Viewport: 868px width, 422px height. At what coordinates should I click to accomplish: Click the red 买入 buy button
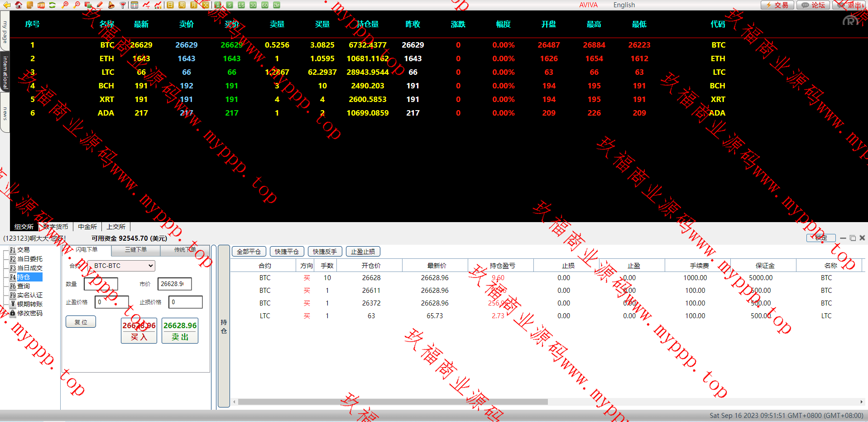click(139, 331)
